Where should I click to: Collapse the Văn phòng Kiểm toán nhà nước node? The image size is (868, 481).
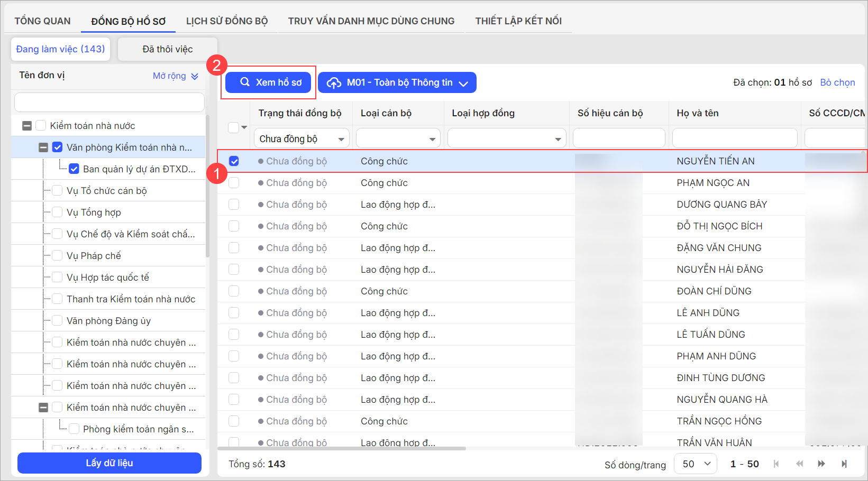43,147
